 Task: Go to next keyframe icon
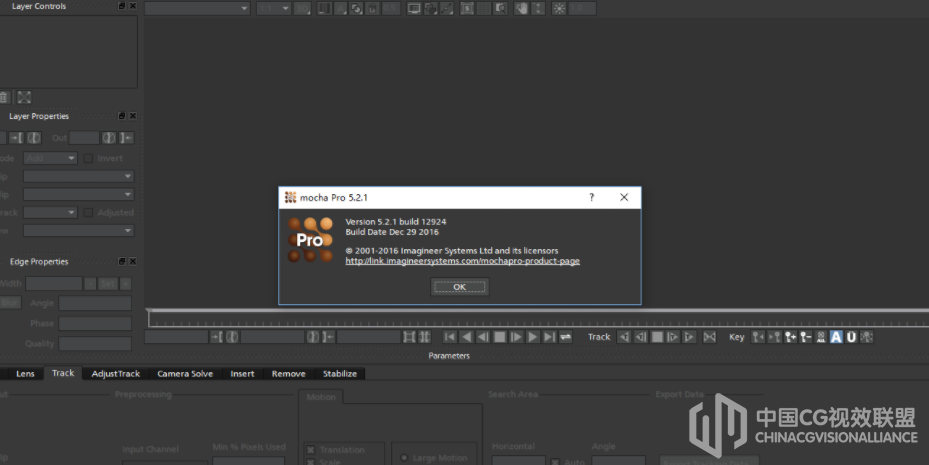tap(774, 337)
